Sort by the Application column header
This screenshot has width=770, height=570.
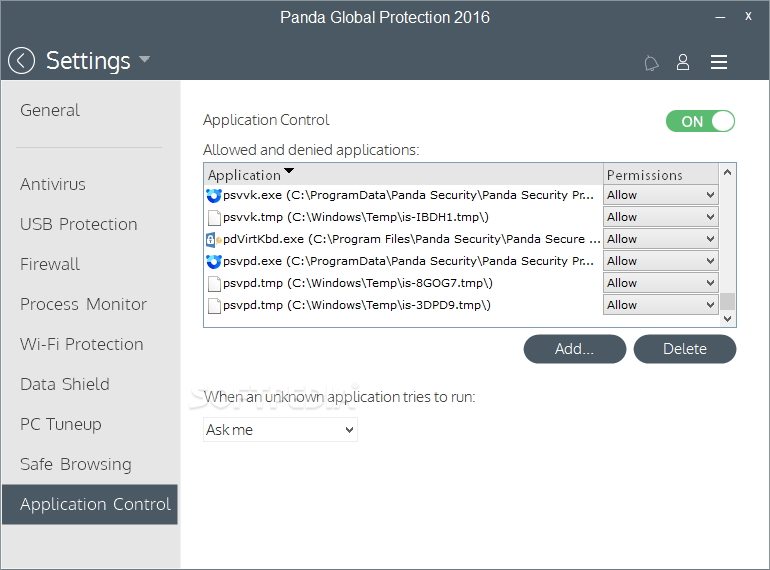click(x=403, y=174)
